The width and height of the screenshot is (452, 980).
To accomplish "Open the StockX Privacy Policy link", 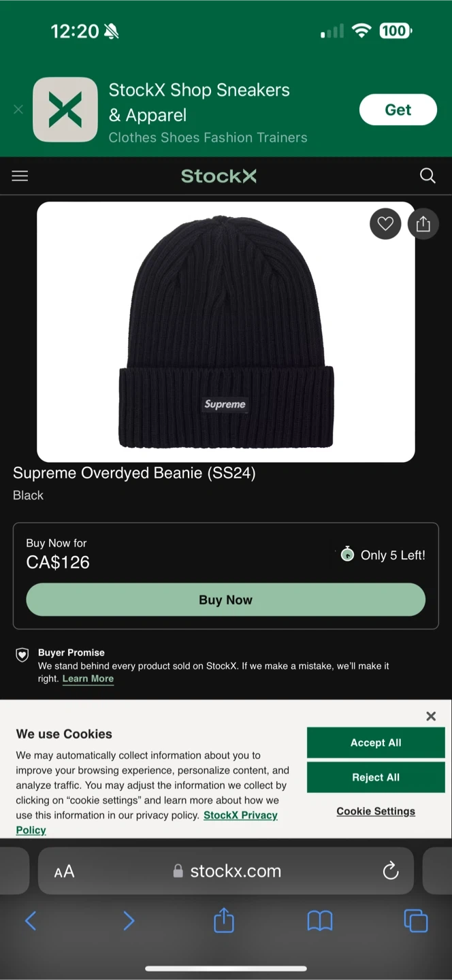I will [x=147, y=823].
